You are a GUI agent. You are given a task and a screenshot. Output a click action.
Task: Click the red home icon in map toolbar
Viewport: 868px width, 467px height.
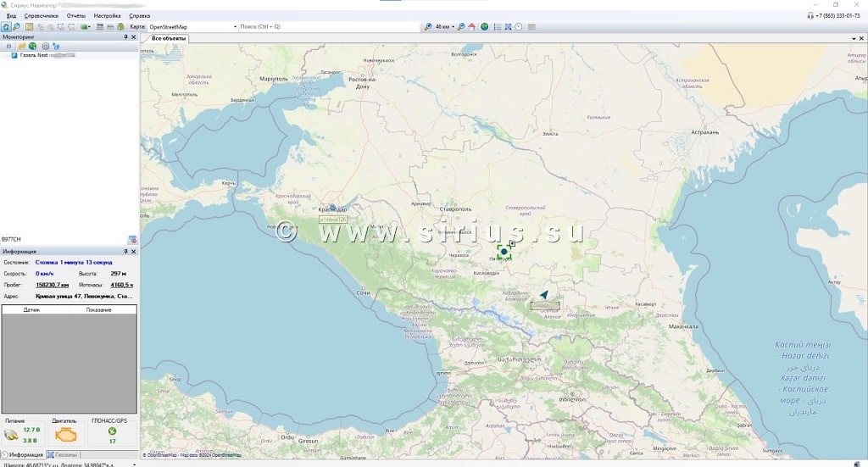pyautogui.click(x=471, y=27)
